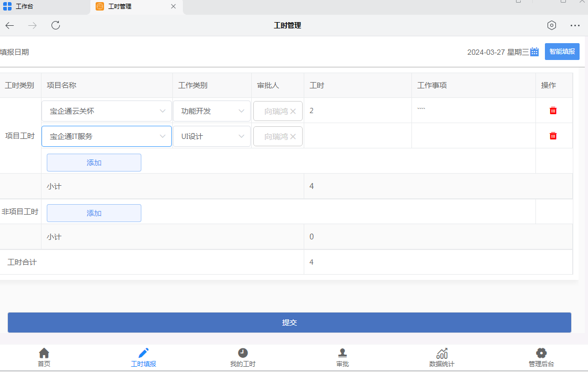Clear approver 向瑞鸿 in the UI设计 row
Screen dimensions: 588x372
pyautogui.click(x=293, y=137)
